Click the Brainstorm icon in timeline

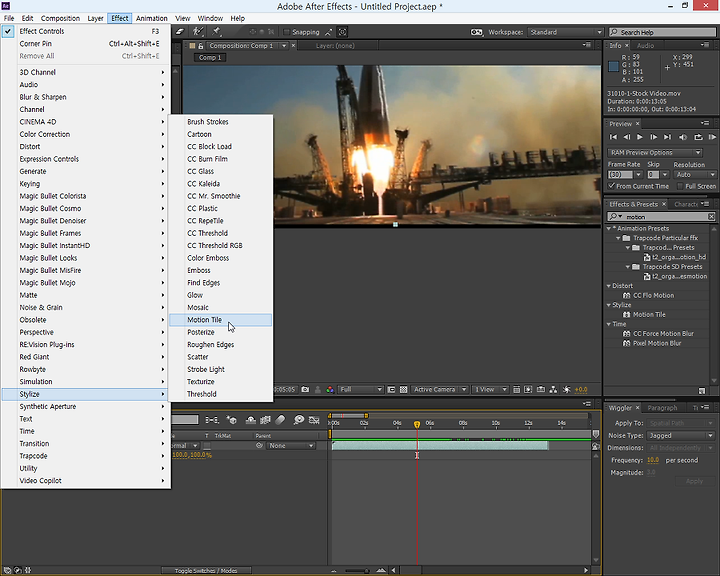[x=299, y=420]
